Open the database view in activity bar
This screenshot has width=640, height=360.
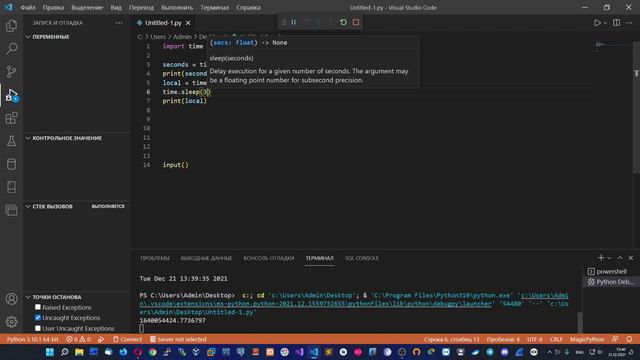coord(11,164)
